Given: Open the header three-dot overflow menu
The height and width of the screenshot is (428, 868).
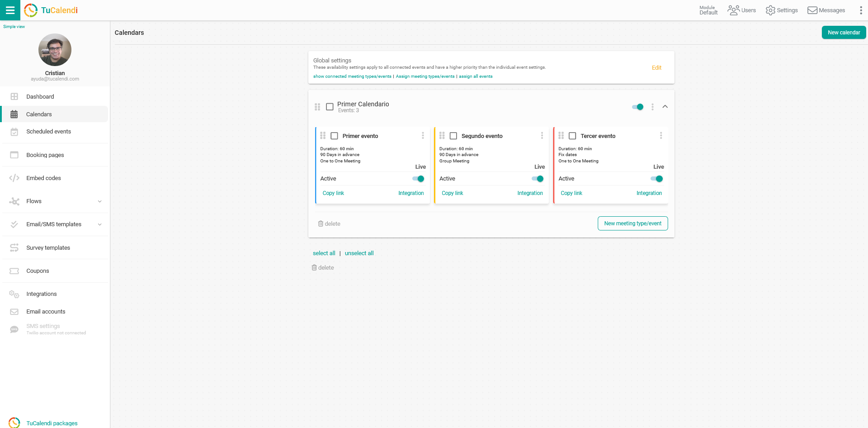Looking at the screenshot, I should coord(861,10).
